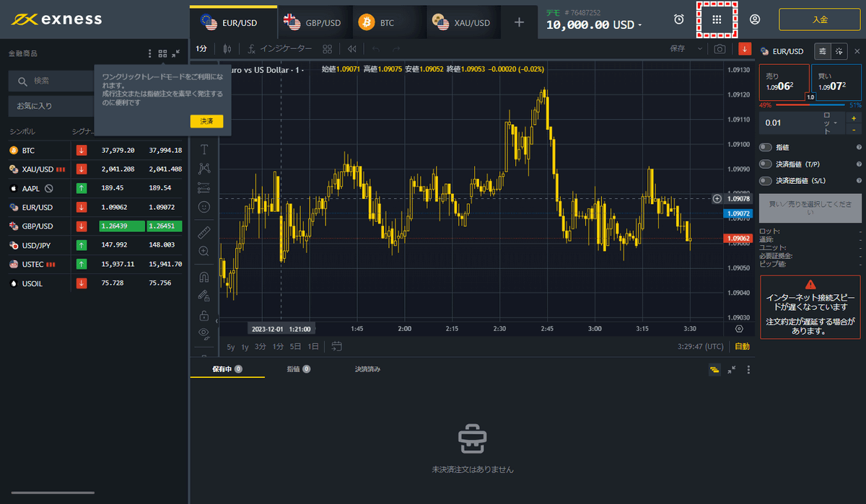Close the EUR/USD order panel
866x504 pixels.
click(857, 51)
